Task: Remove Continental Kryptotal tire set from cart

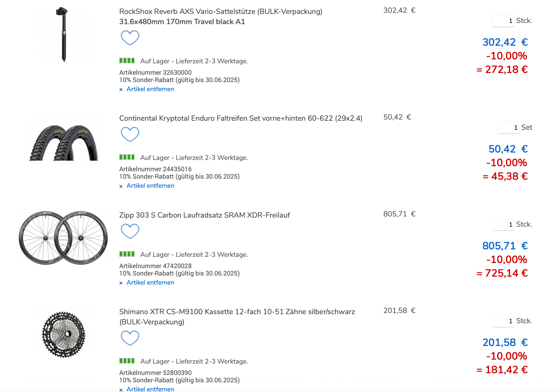Action: pos(150,186)
